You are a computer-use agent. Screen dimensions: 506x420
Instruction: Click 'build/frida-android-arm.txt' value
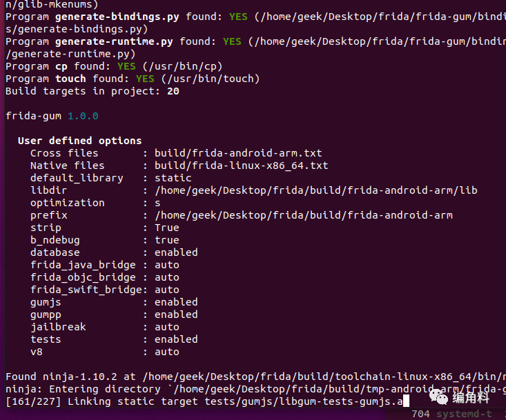(x=238, y=153)
